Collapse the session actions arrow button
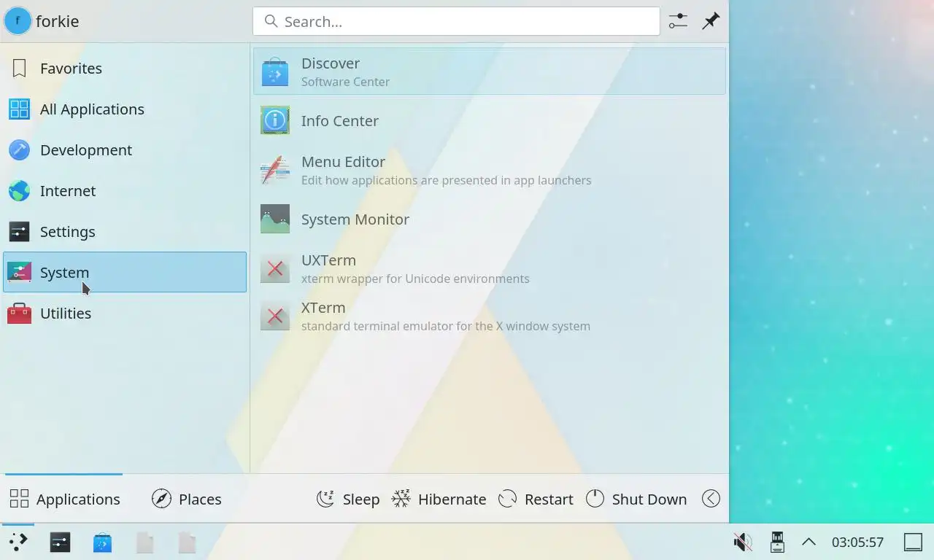 point(711,499)
